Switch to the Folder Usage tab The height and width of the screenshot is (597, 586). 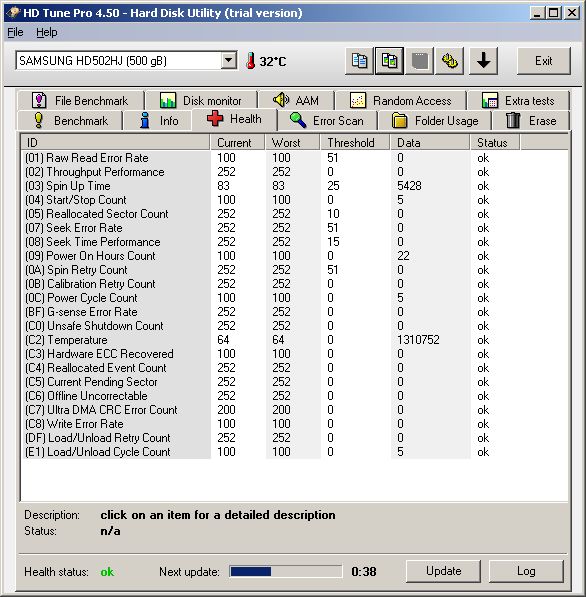point(434,121)
